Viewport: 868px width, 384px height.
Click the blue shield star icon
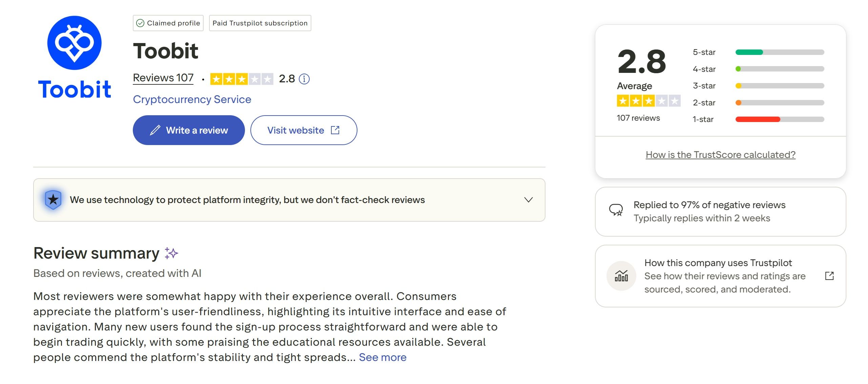click(53, 200)
